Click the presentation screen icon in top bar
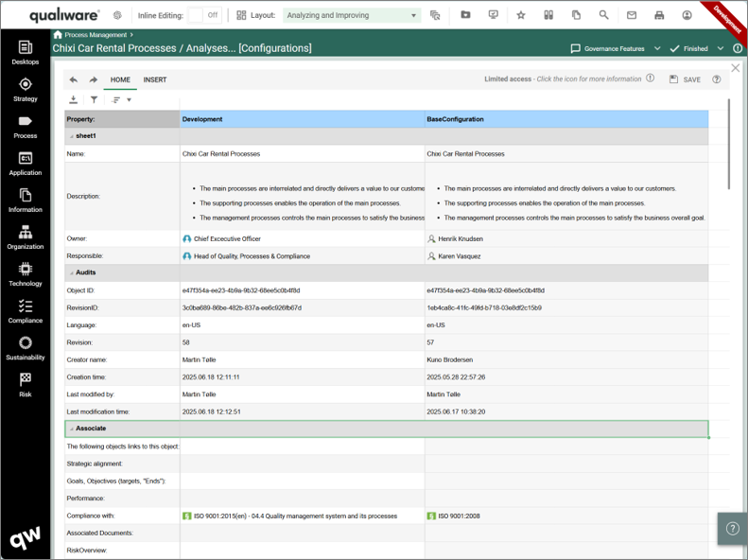 494,15
